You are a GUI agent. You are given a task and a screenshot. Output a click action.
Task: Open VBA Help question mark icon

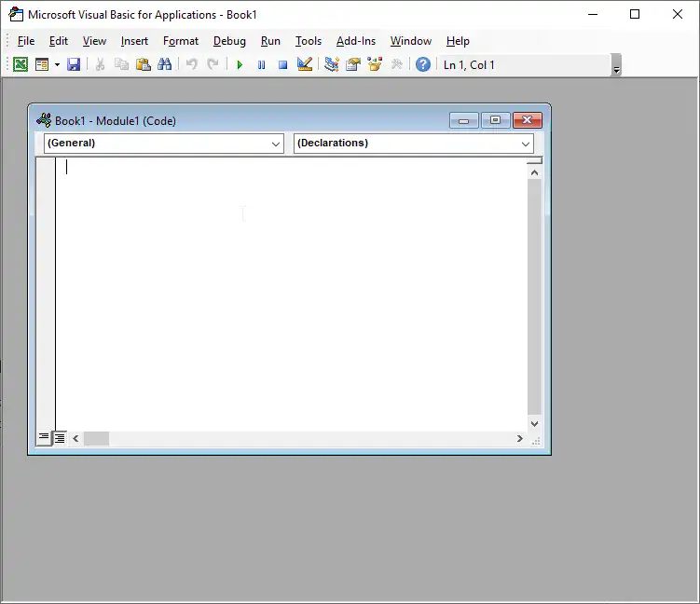423,64
